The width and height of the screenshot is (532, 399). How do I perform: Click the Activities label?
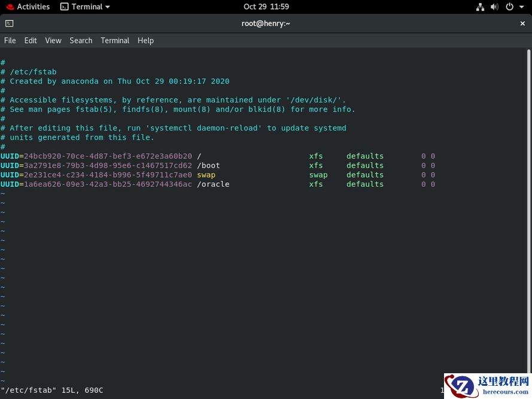click(x=32, y=7)
